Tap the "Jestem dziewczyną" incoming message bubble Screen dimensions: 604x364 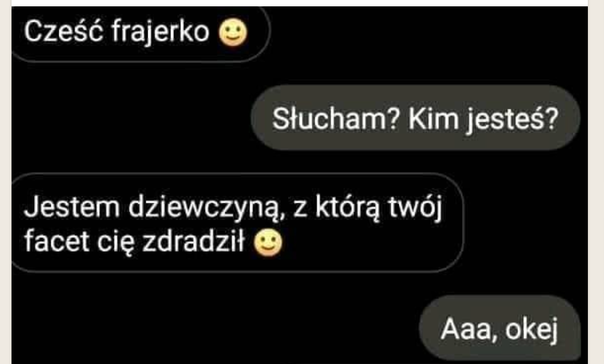pos(237,223)
